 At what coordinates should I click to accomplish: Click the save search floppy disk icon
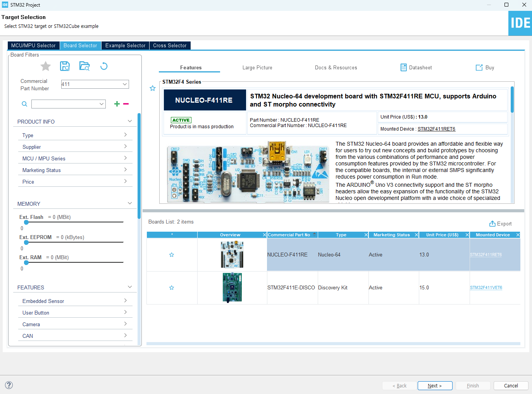click(65, 66)
